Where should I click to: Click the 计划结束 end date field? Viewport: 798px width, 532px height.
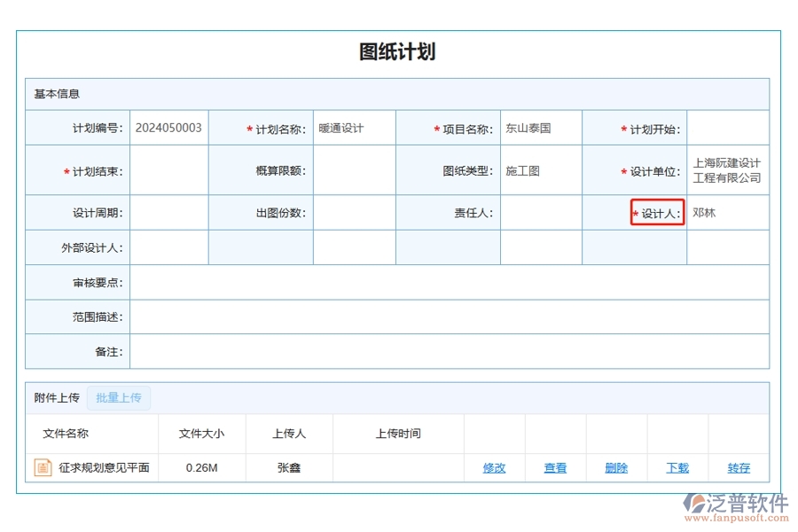coord(168,170)
